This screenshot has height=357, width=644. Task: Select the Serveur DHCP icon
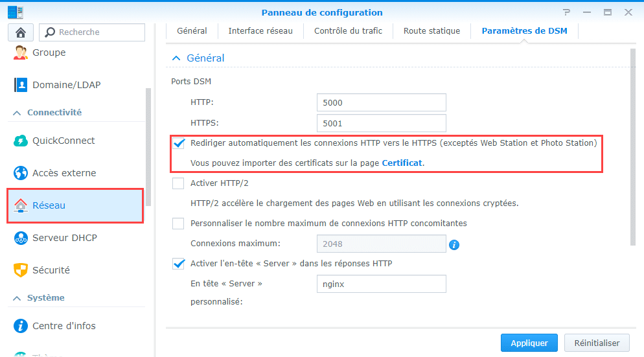click(x=21, y=238)
